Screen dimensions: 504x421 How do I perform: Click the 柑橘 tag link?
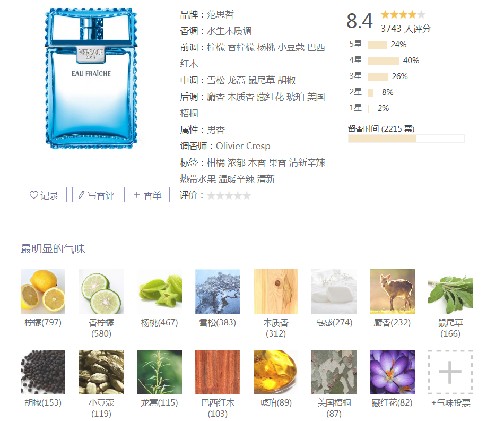(x=216, y=163)
